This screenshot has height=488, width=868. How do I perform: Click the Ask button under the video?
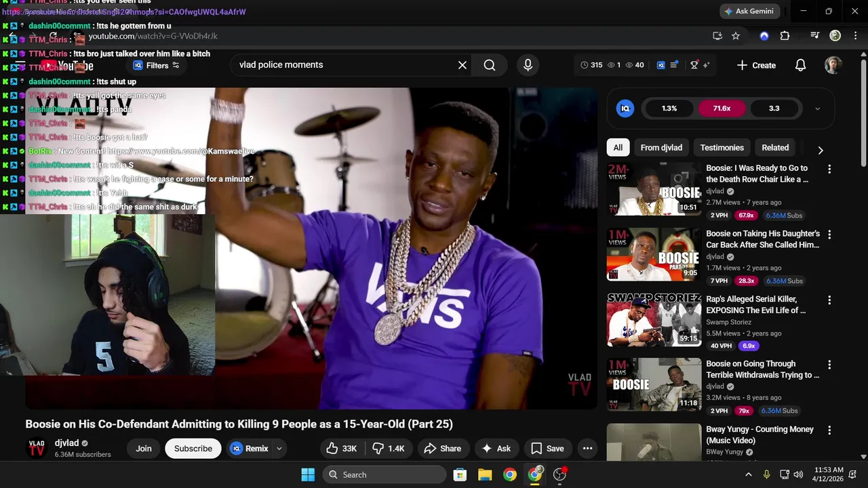(496, 449)
